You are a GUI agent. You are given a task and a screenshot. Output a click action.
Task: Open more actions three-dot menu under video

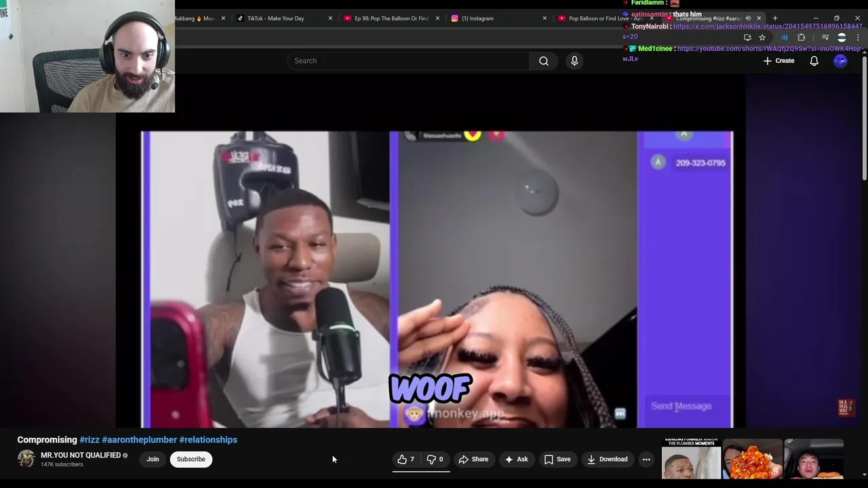click(646, 460)
